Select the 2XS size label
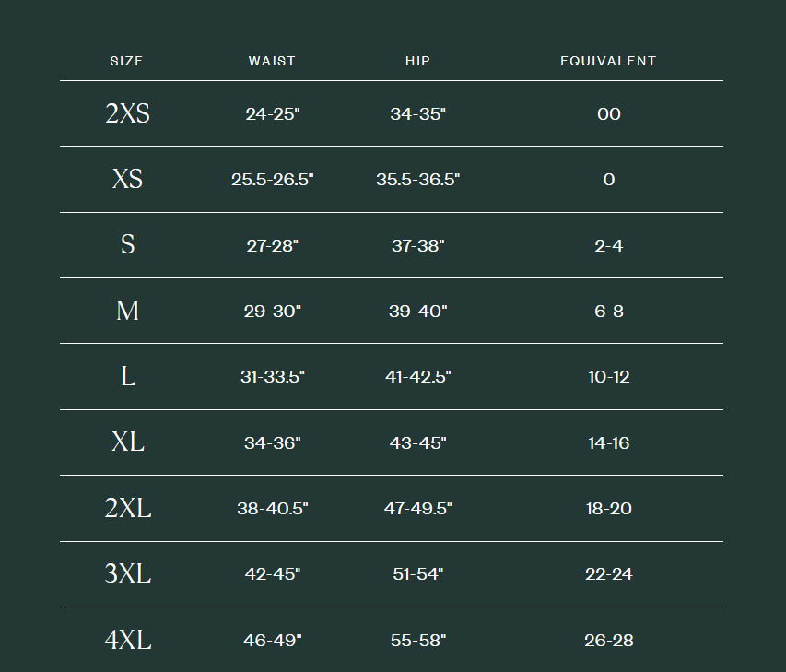 127,113
